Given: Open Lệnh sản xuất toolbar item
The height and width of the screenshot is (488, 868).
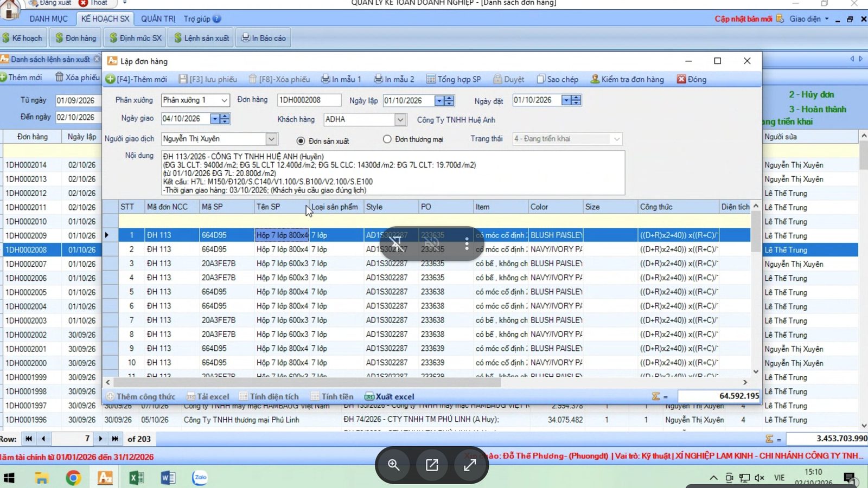Looking at the screenshot, I should click(x=201, y=38).
